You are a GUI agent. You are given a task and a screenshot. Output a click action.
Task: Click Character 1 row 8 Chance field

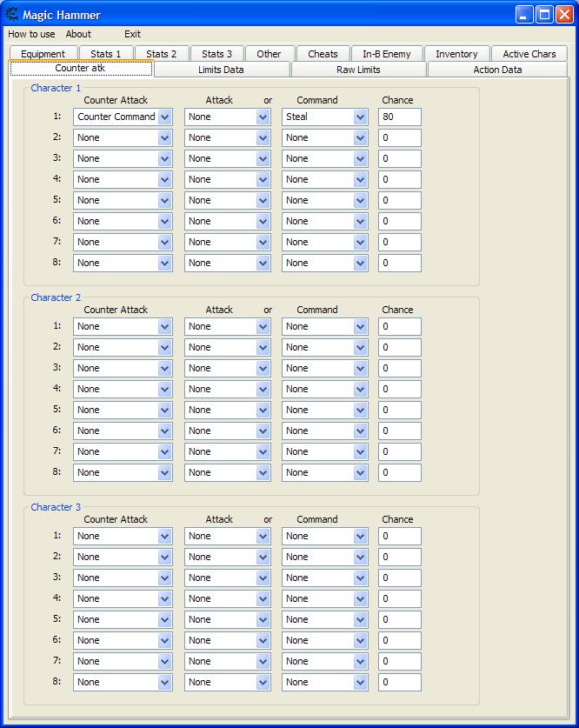click(399, 263)
